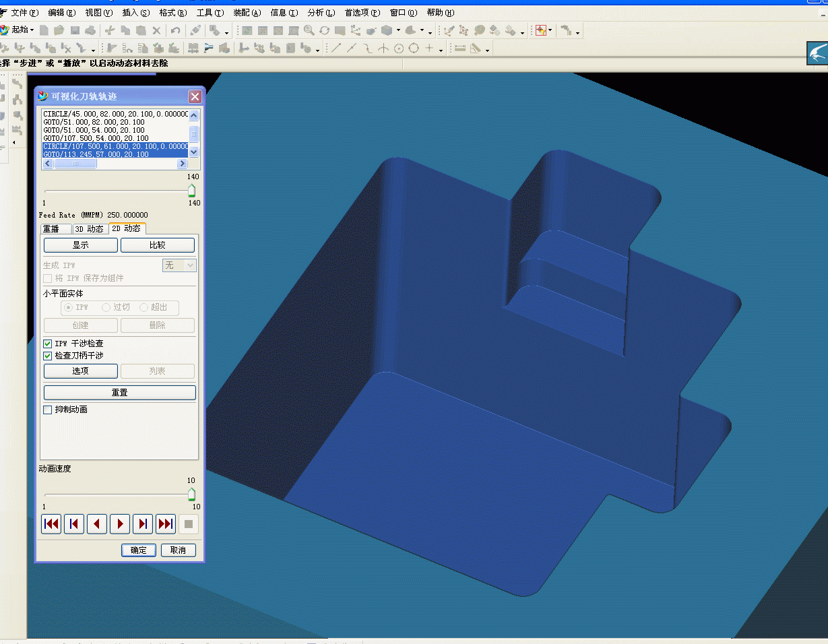Step back one toolpath event
The height and width of the screenshot is (644, 828).
[x=74, y=524]
